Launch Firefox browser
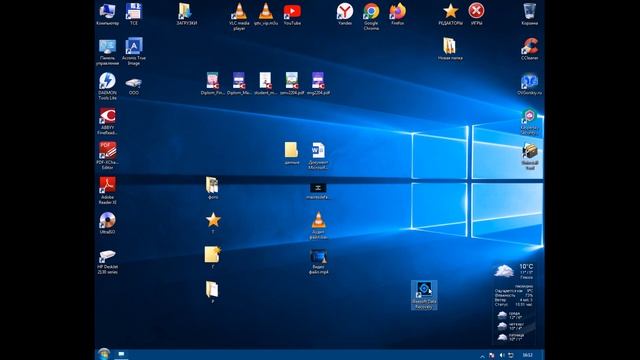This screenshot has width=640, height=360. pyautogui.click(x=398, y=14)
